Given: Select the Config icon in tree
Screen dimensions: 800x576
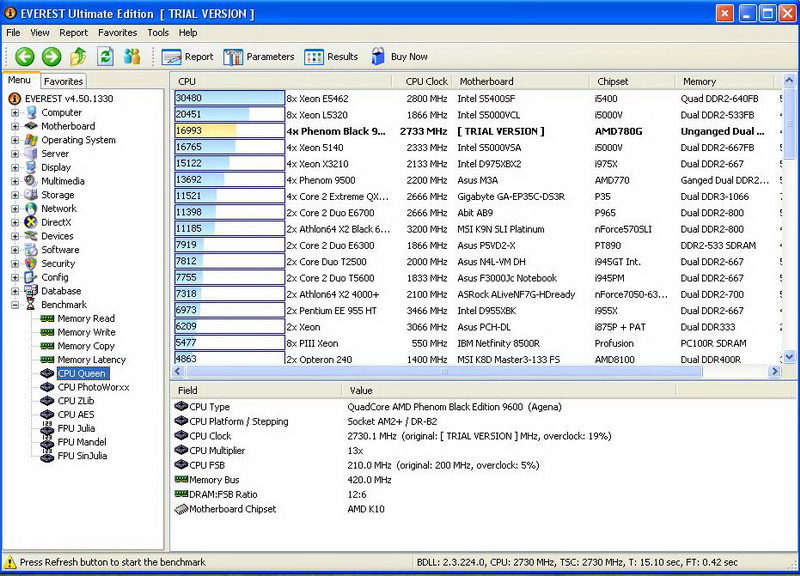Looking at the screenshot, I should click(x=31, y=278).
